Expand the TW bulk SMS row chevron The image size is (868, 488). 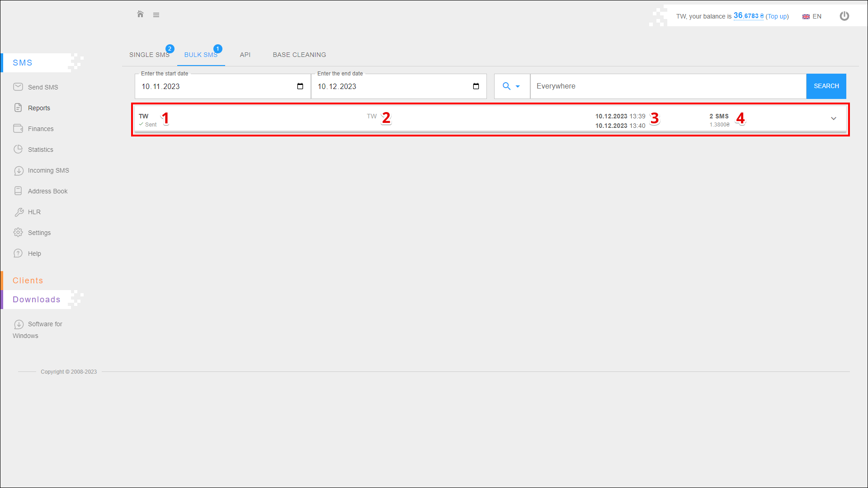(x=834, y=118)
